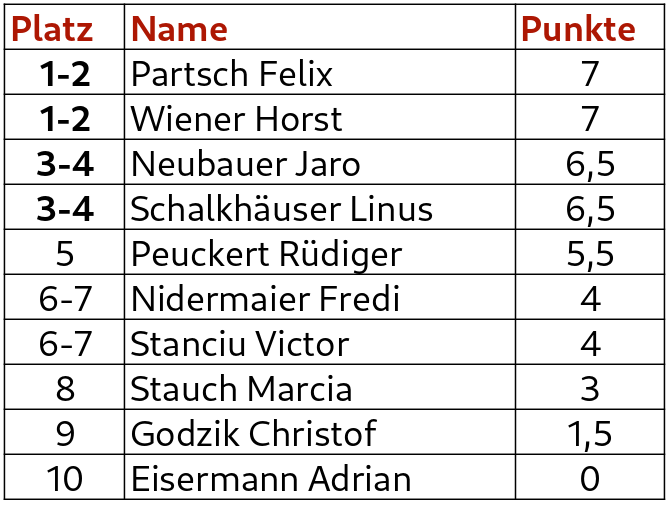The width and height of the screenshot is (669, 505).
Task: Select the Stauch Marcia name cell
Action: tap(241, 389)
